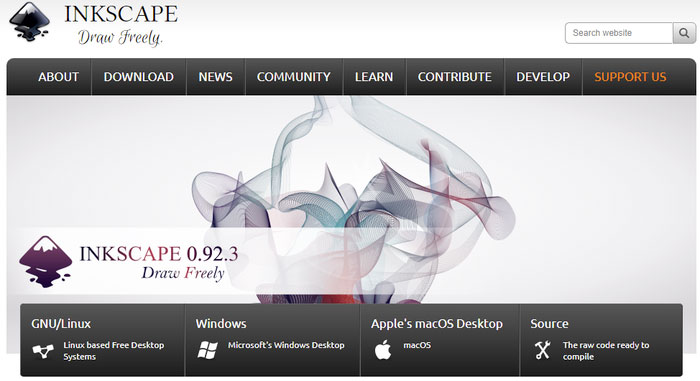
Task: Click the orange Support Us link
Action: (x=630, y=77)
